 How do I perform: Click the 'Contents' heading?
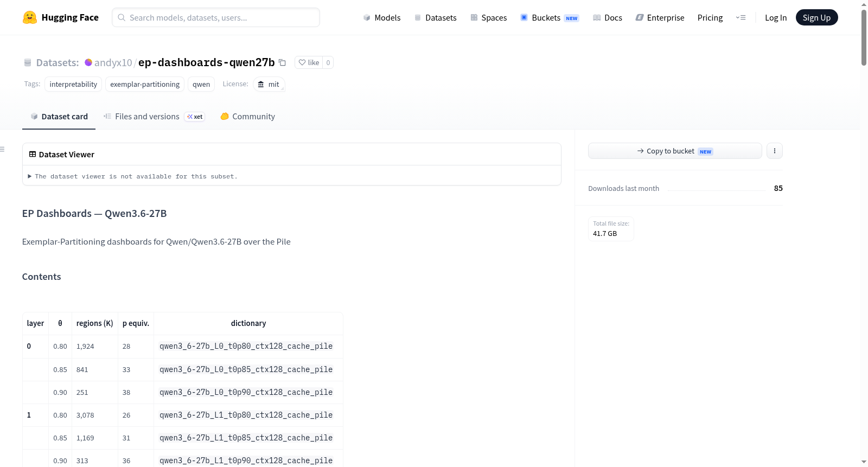coord(42,277)
